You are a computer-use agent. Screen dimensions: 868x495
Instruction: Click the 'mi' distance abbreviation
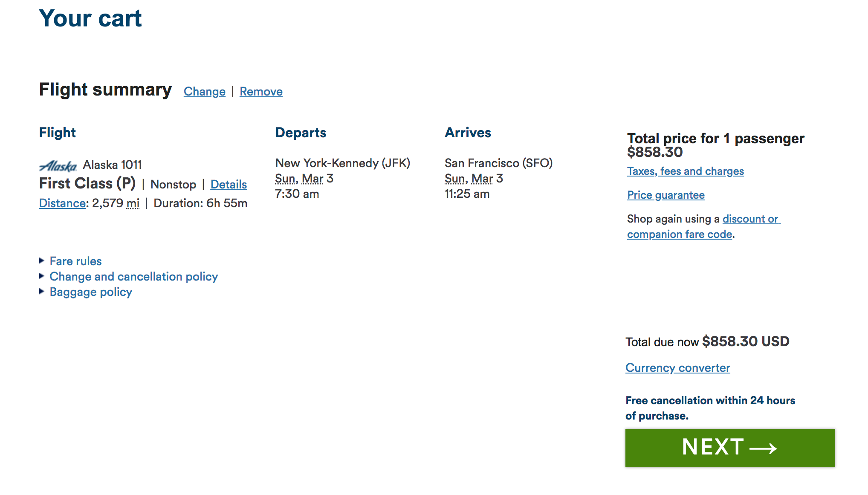click(133, 203)
